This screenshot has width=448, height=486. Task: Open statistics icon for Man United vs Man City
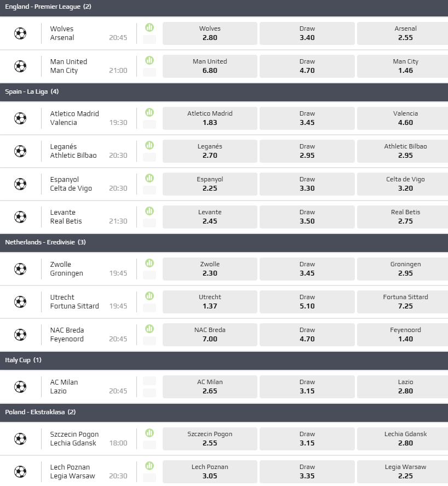[150, 60]
